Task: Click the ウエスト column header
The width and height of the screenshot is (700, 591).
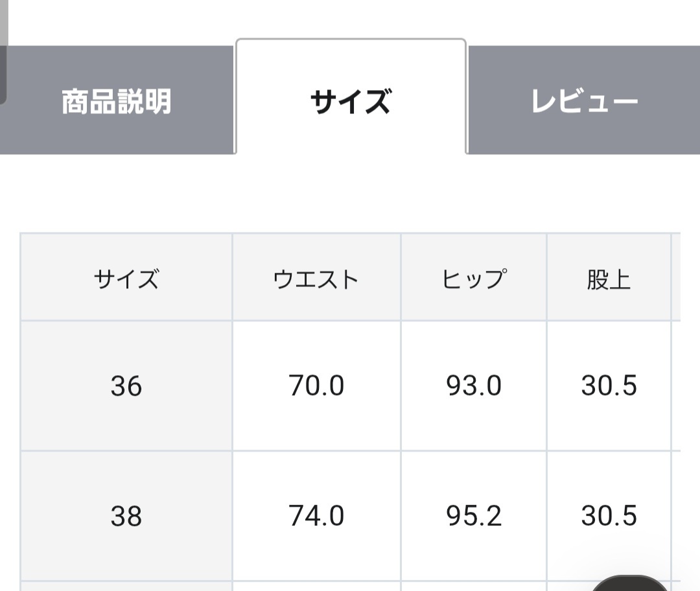Action: click(x=316, y=279)
